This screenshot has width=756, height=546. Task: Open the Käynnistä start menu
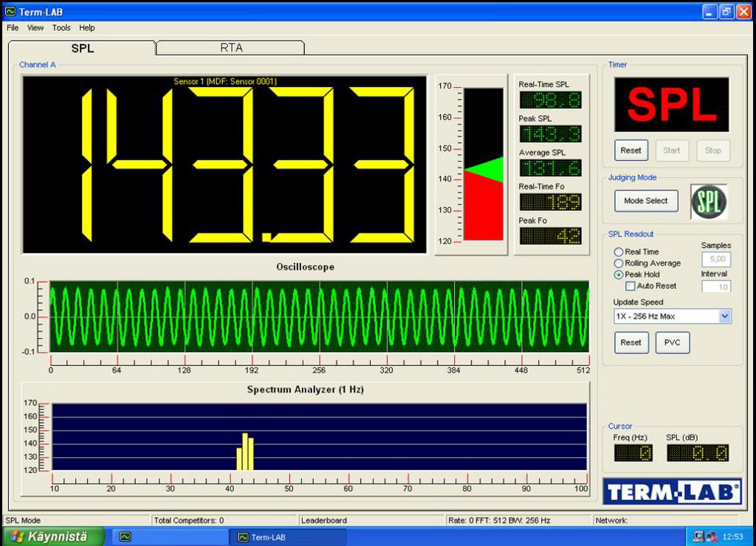[47, 536]
